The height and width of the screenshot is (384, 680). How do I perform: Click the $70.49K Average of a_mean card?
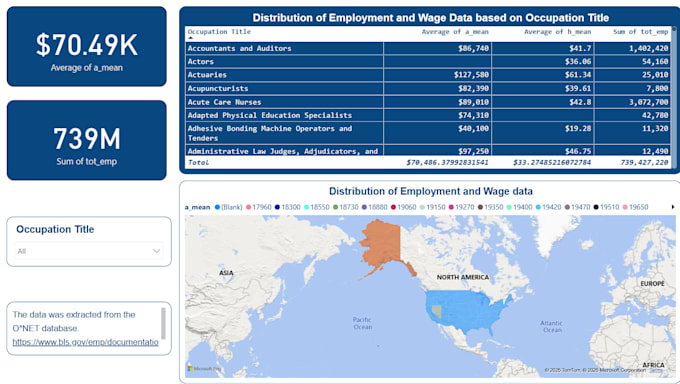87,46
